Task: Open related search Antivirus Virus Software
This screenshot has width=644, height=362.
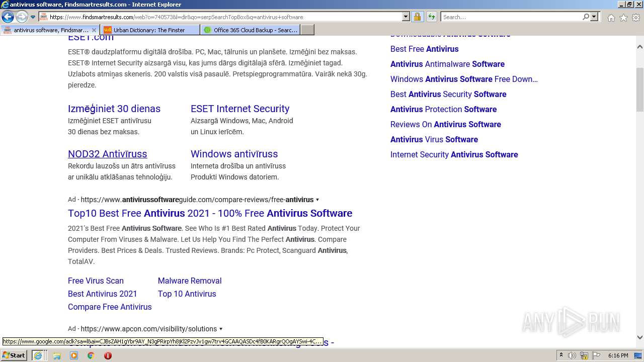Action: point(434,139)
